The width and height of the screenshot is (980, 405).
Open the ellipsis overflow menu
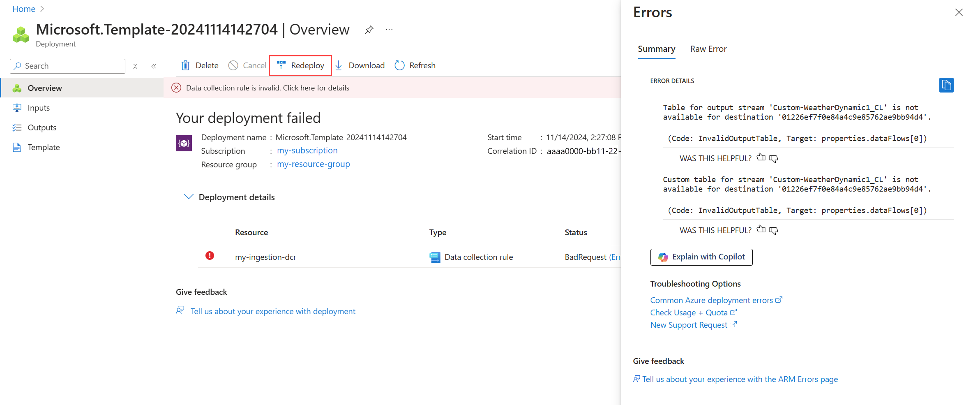click(x=389, y=29)
